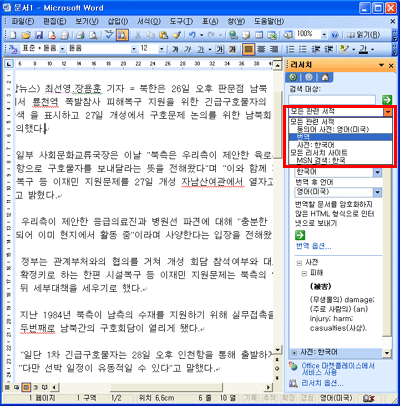Toggle italic formatting button
Image resolution: width=400 pixels, height=406 pixels.
(188, 49)
